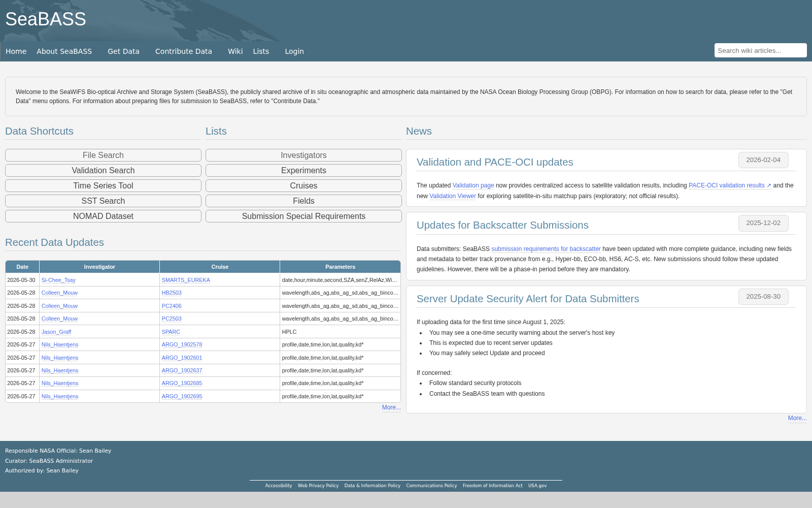Go to the Home menu item
Screen dimensions: 812x508
click(x=16, y=51)
